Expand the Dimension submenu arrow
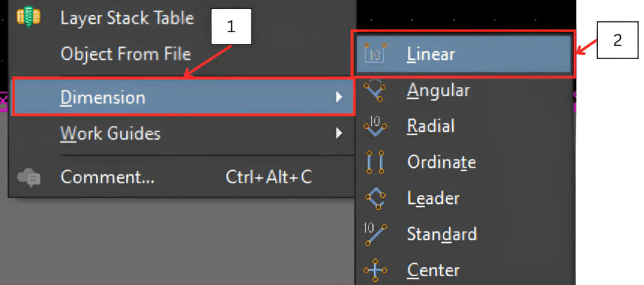644x285 pixels. 339,97
